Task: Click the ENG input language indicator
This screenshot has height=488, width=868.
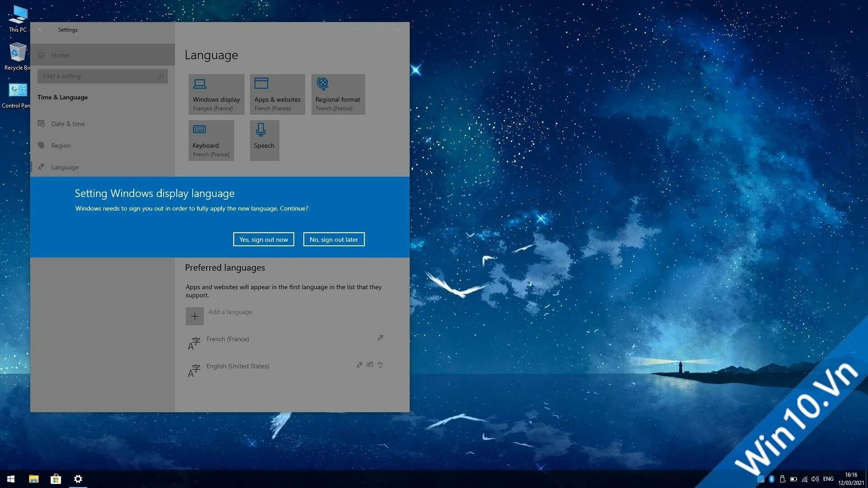Action: click(x=828, y=479)
